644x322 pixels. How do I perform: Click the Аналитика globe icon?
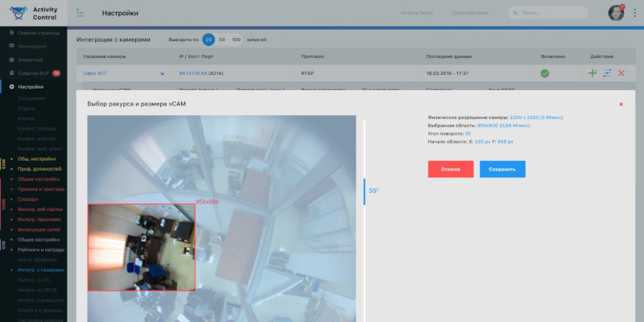click(11, 60)
